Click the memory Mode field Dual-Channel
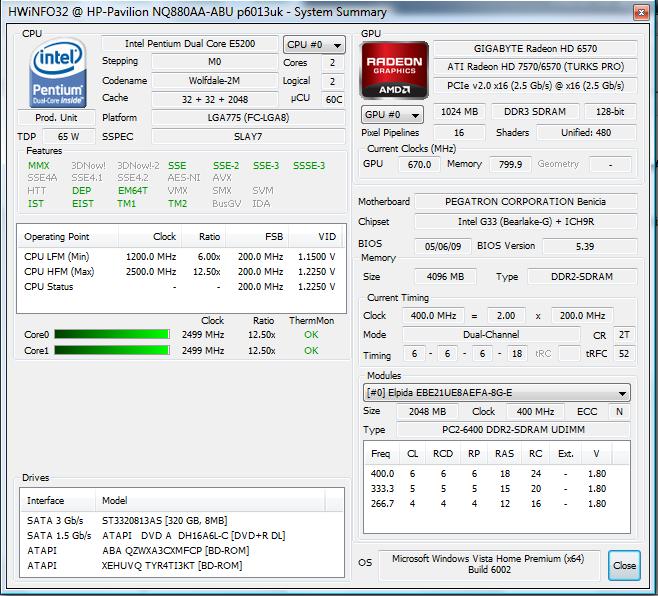Viewport: 658px width, 596px height. click(x=491, y=335)
